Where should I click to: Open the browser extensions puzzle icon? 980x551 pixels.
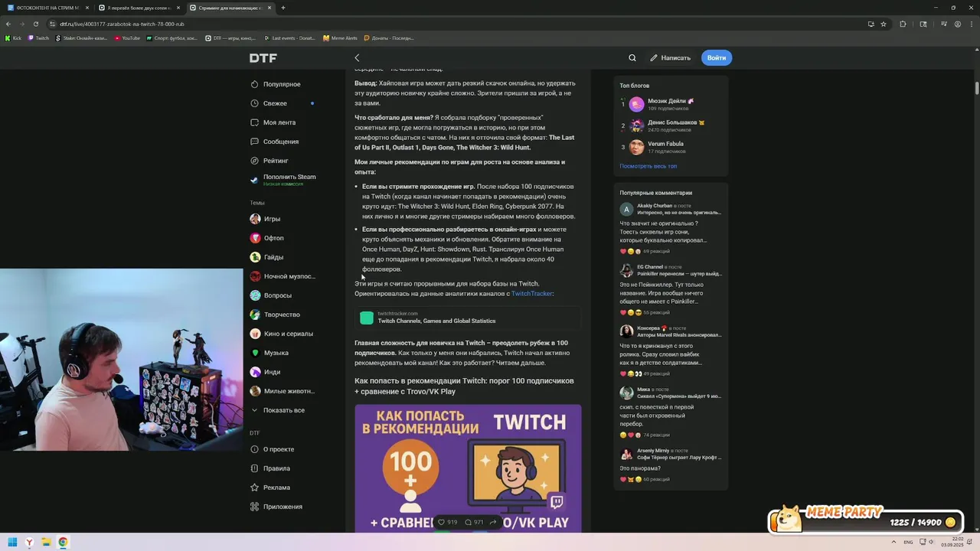coord(903,24)
